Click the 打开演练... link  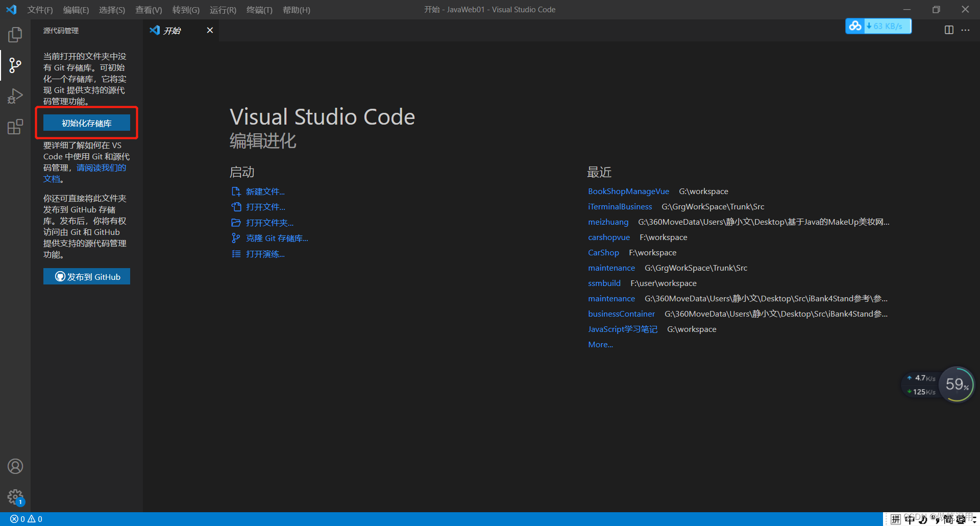265,254
